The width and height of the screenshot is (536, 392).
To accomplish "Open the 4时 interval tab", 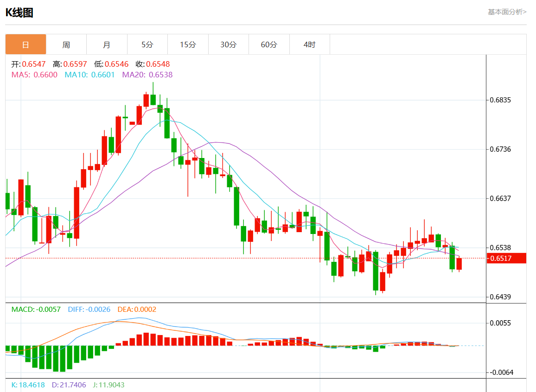I will click(309, 44).
